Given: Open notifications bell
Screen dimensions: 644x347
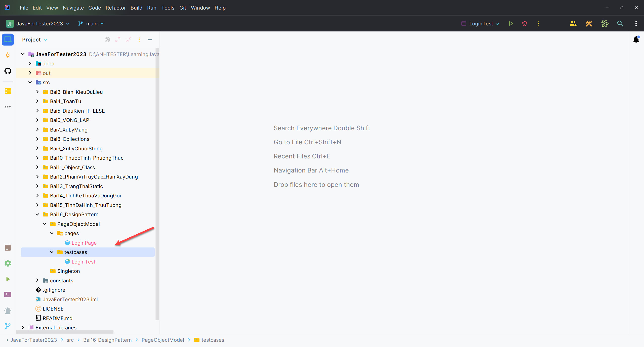Looking at the screenshot, I should 636,40.
